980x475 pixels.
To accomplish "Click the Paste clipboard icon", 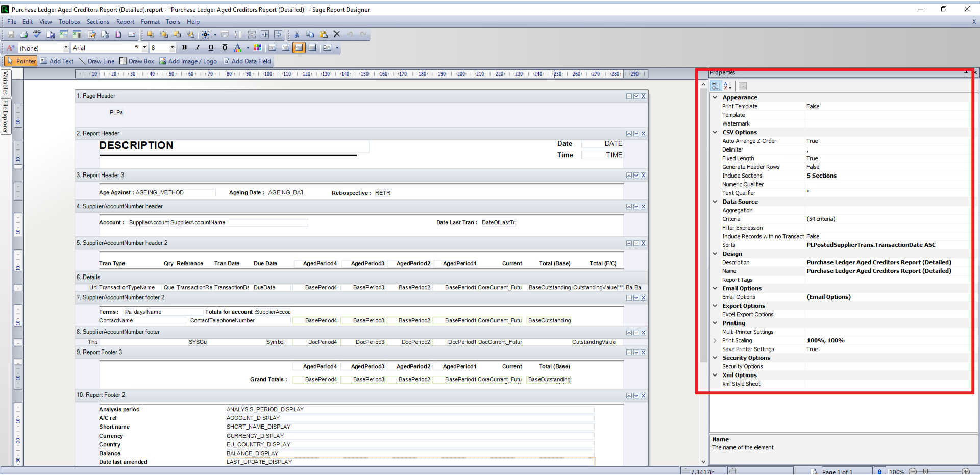I will 323,35.
